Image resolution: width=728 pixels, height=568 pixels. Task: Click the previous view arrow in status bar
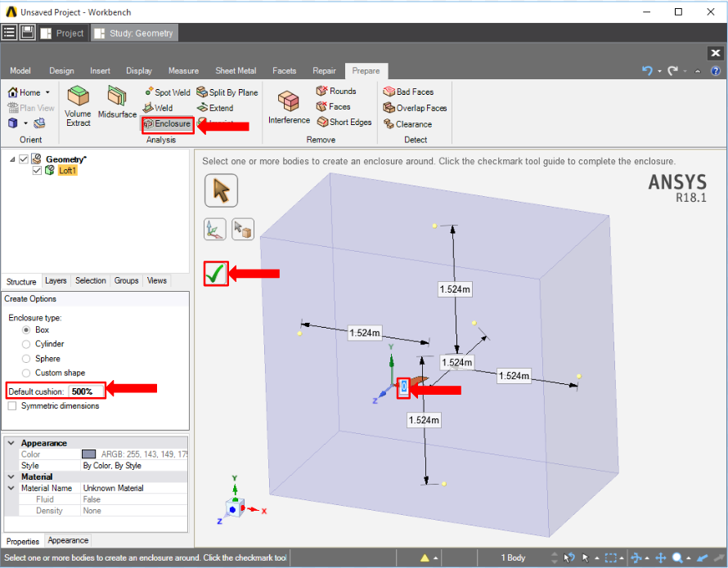coord(703,557)
